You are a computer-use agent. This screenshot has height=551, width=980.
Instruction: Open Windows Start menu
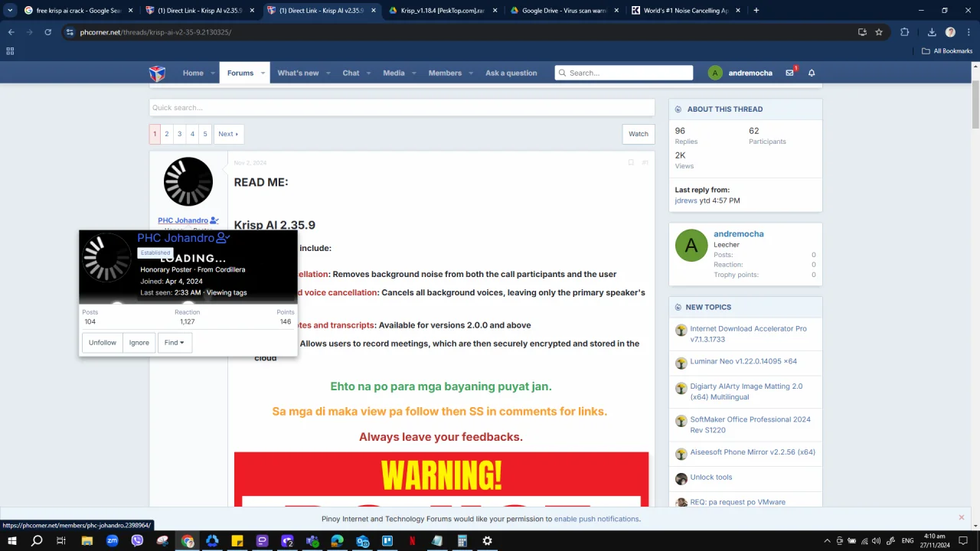pos(12,541)
